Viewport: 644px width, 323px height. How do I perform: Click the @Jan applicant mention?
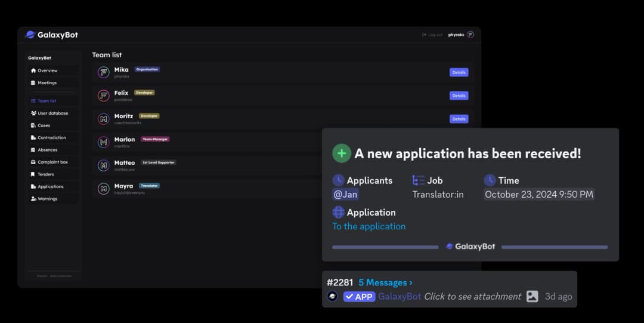345,194
